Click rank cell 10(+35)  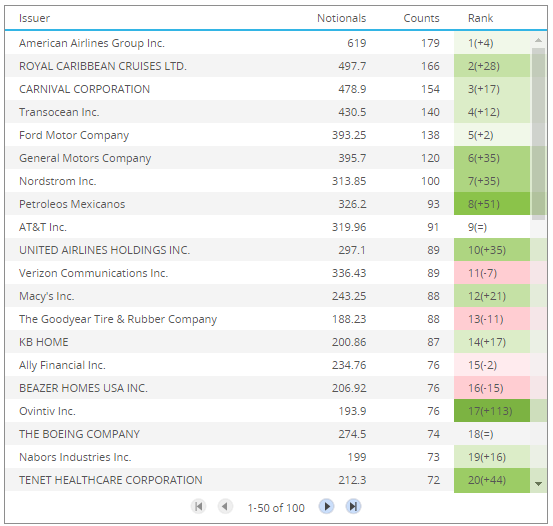point(492,250)
